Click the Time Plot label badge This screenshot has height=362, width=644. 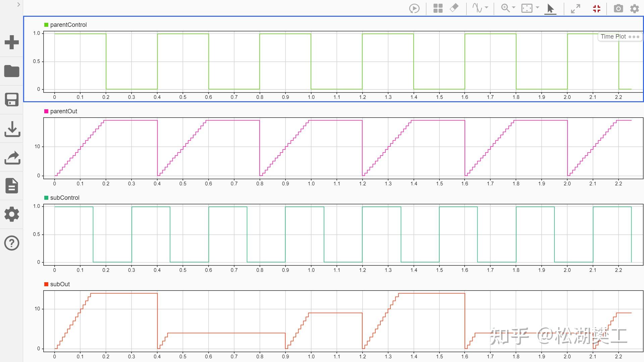point(613,37)
